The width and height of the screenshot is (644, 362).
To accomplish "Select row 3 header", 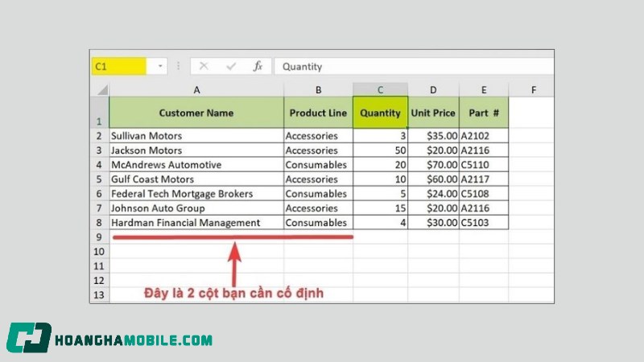I will tap(99, 150).
